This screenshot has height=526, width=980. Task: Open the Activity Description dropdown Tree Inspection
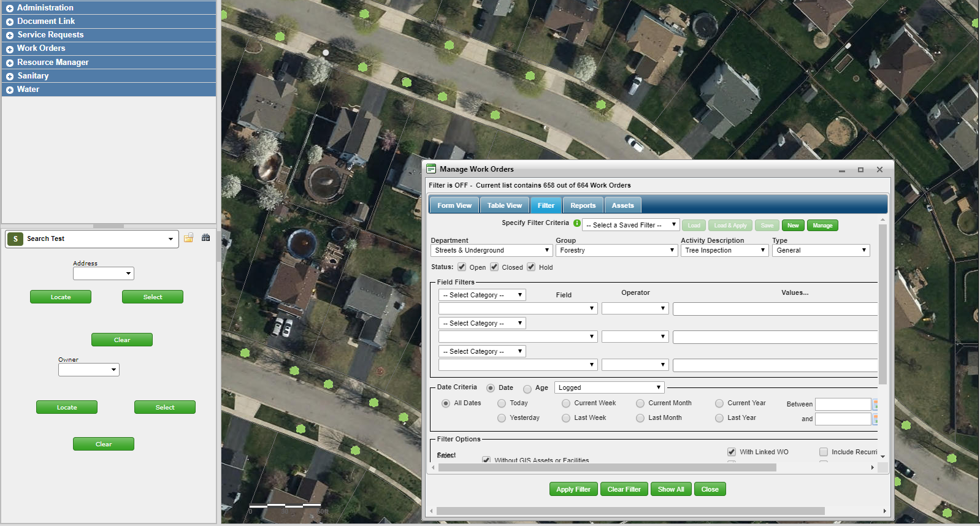724,250
